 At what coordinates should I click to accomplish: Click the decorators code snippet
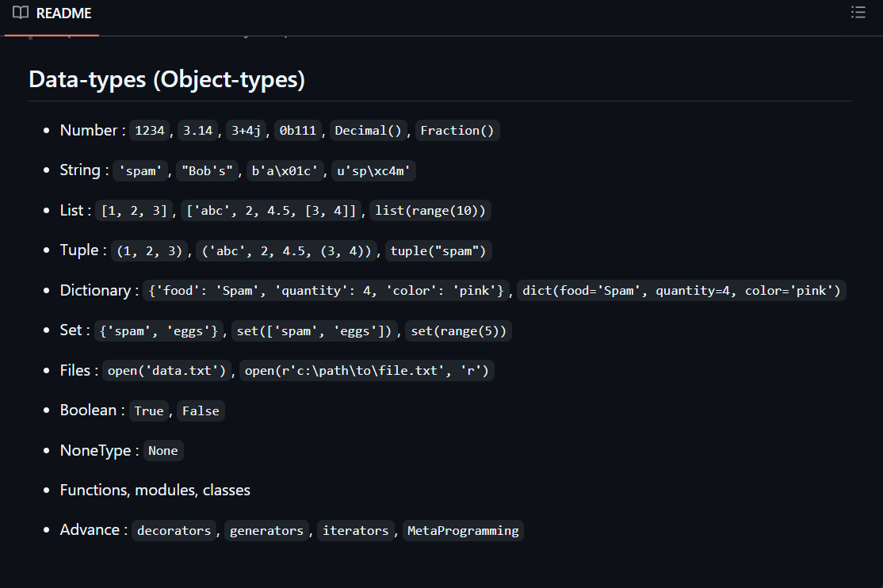[x=174, y=531]
